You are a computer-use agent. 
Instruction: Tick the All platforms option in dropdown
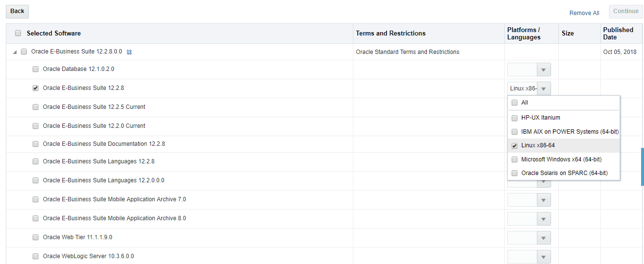(x=515, y=103)
